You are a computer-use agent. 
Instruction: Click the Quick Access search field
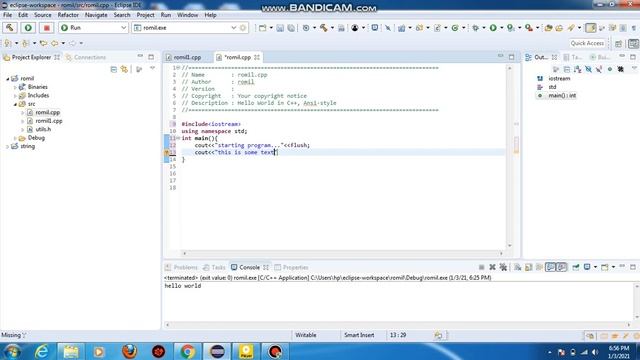coord(587,43)
